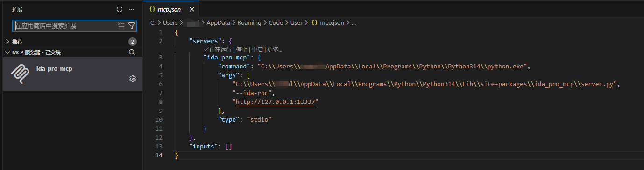
Task: Click the 扩展 panel title
Action: pos(17,9)
